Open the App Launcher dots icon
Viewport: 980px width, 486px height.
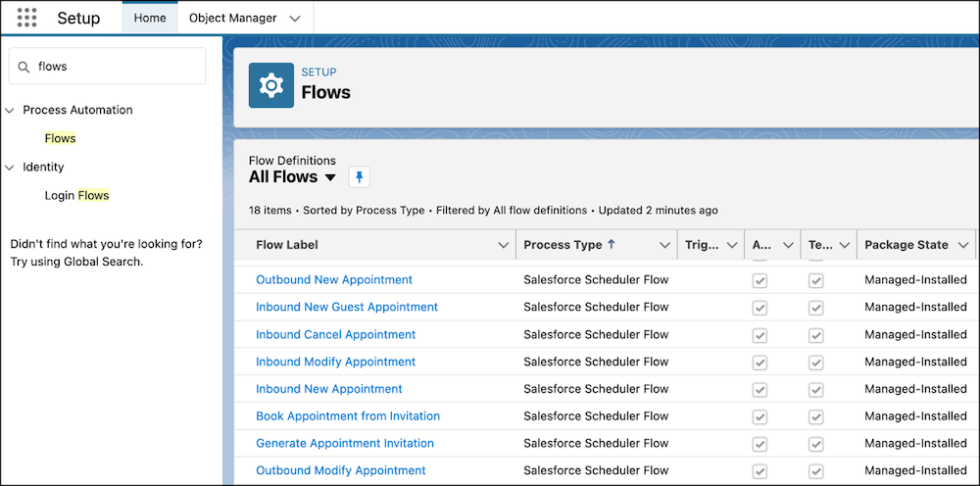point(26,18)
